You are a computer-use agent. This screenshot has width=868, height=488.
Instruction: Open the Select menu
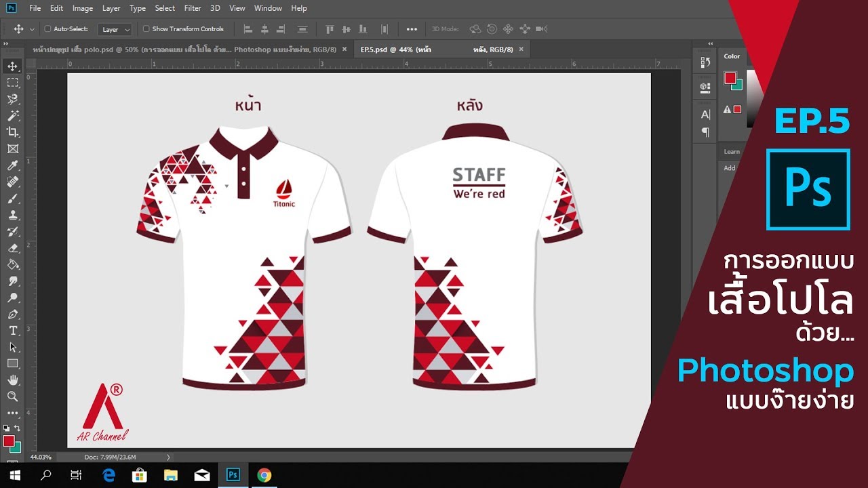165,8
